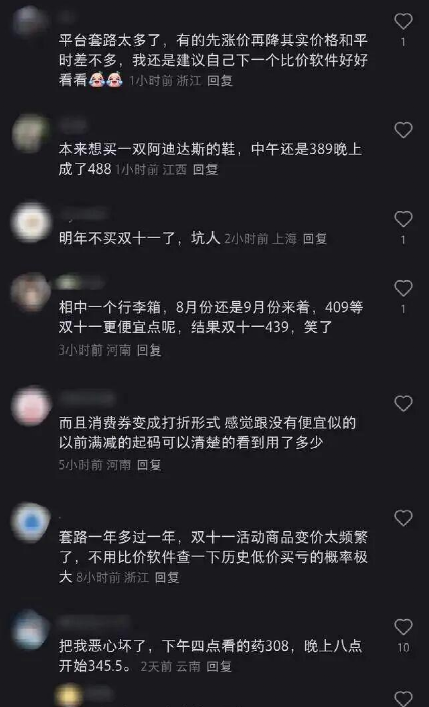Open the avatar of the 行李箱 commenter
Screen dimensions: 429x707
pos(31,292)
